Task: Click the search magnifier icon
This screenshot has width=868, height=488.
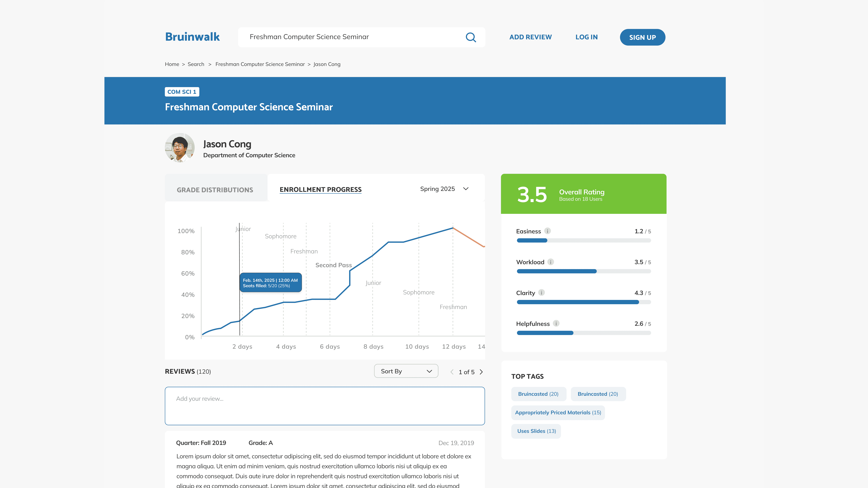Action: [x=471, y=37]
